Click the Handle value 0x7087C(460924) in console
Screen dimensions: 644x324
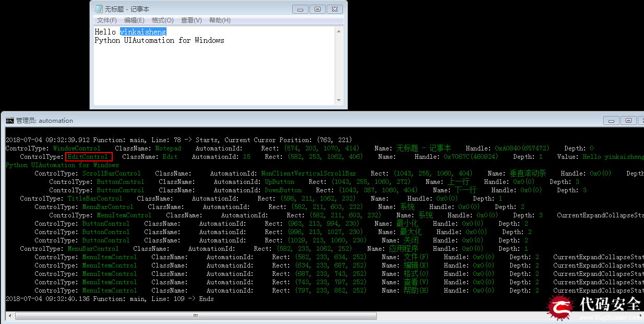click(x=471, y=157)
